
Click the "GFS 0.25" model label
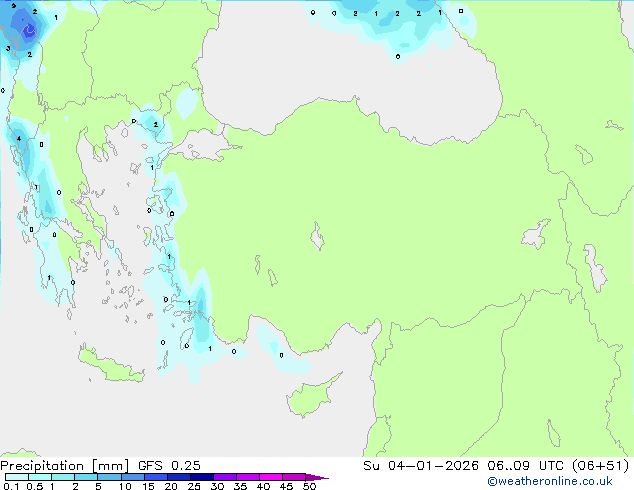pyautogui.click(x=167, y=465)
